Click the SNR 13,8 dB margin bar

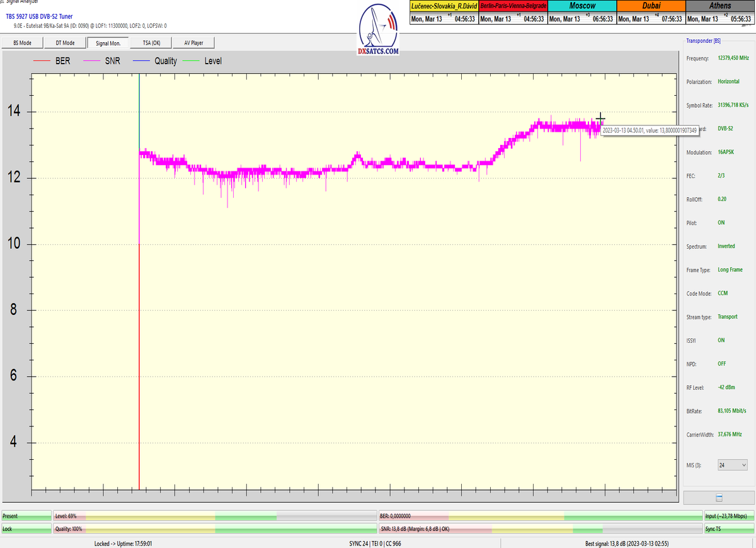[x=540, y=529]
